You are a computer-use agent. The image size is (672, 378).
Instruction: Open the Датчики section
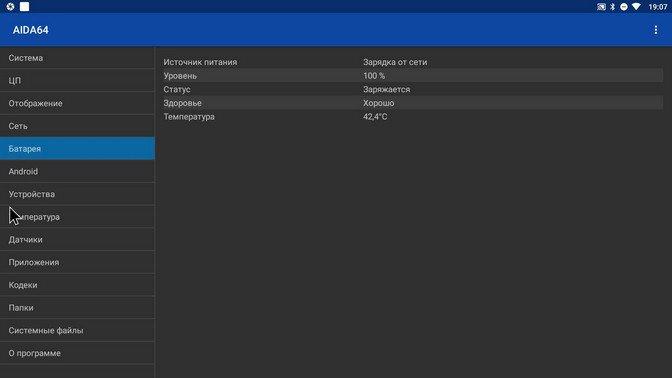point(77,240)
